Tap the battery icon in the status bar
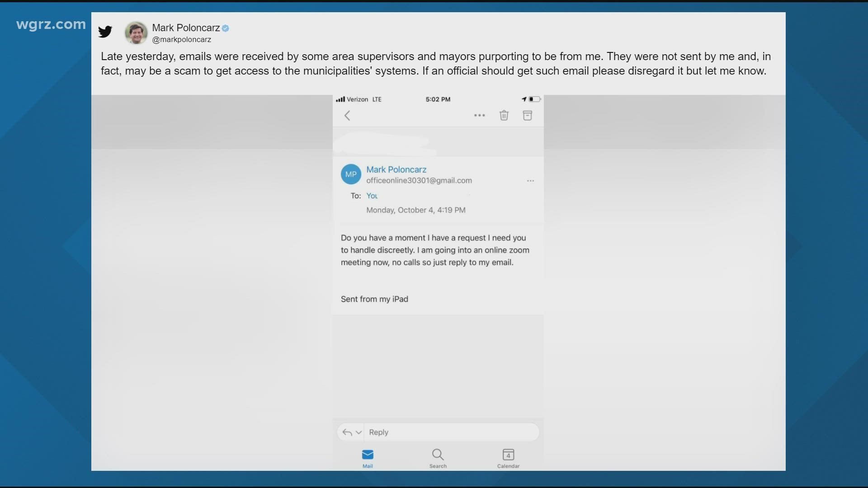The height and width of the screenshot is (488, 868). pos(535,99)
